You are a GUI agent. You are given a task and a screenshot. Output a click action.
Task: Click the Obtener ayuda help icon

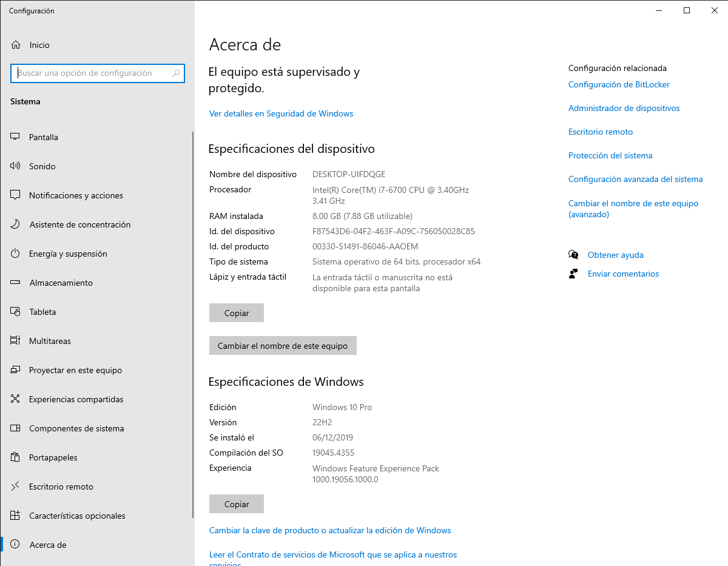point(573,255)
